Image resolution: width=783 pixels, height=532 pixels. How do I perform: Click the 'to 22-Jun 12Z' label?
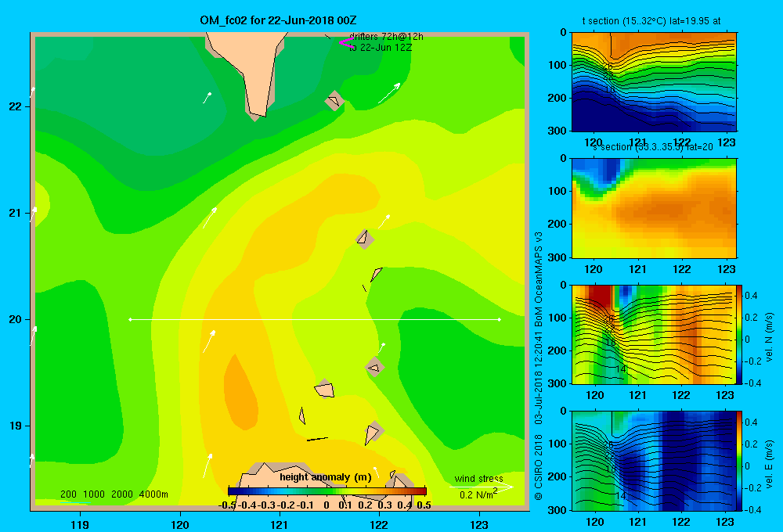(x=380, y=48)
